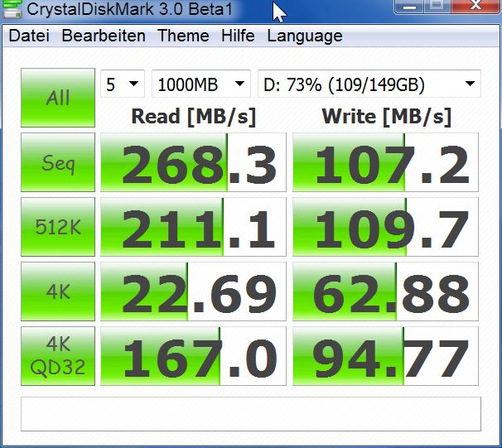Screen dimensions: 502x448
Task: Run all benchmarks with the All button
Action: pos(58,98)
